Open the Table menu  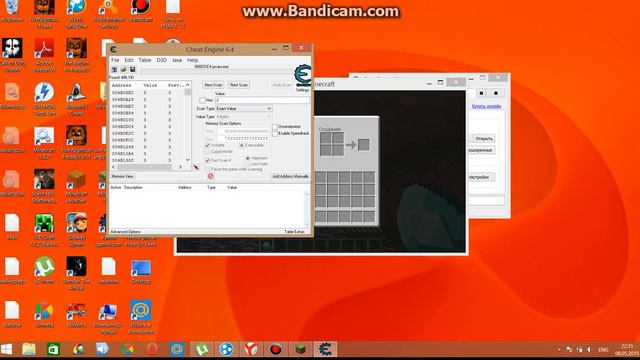tap(145, 60)
